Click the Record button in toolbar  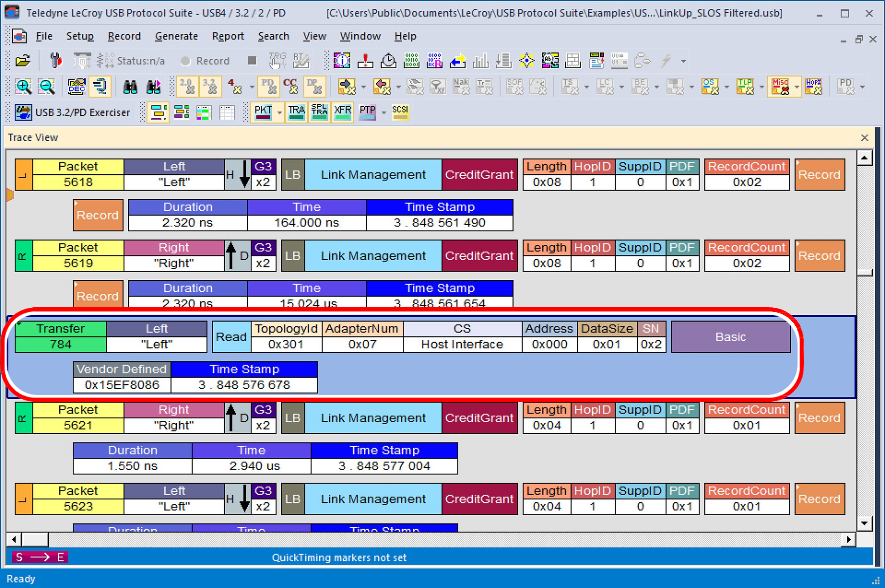pos(205,61)
